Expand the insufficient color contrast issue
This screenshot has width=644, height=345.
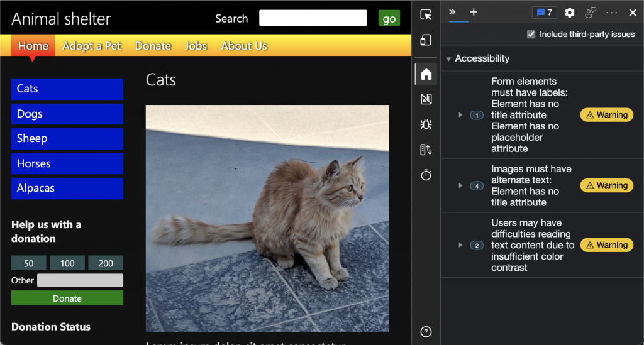coord(460,245)
